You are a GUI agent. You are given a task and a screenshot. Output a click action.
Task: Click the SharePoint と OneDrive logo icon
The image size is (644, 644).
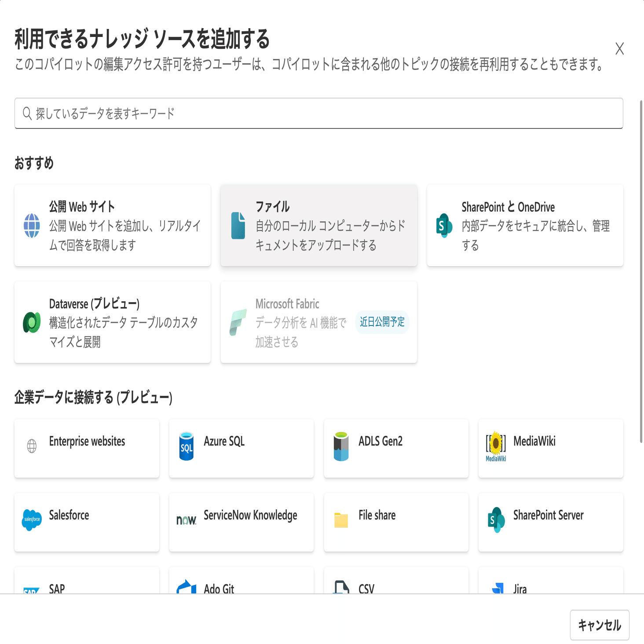(x=444, y=226)
